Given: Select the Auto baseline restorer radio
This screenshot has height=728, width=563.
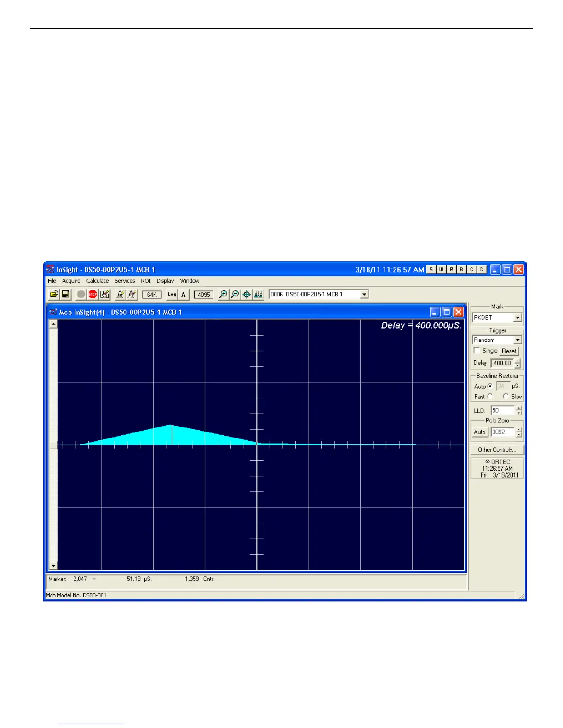Looking at the screenshot, I should point(490,386).
